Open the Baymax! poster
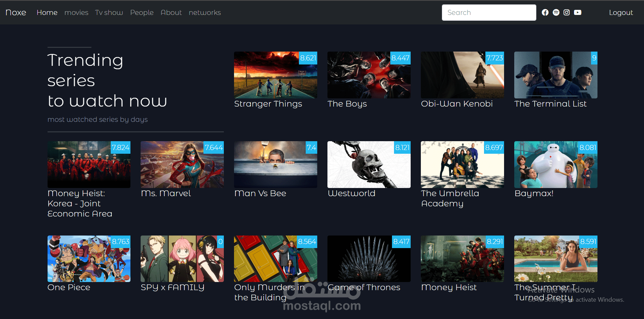 (x=556, y=165)
